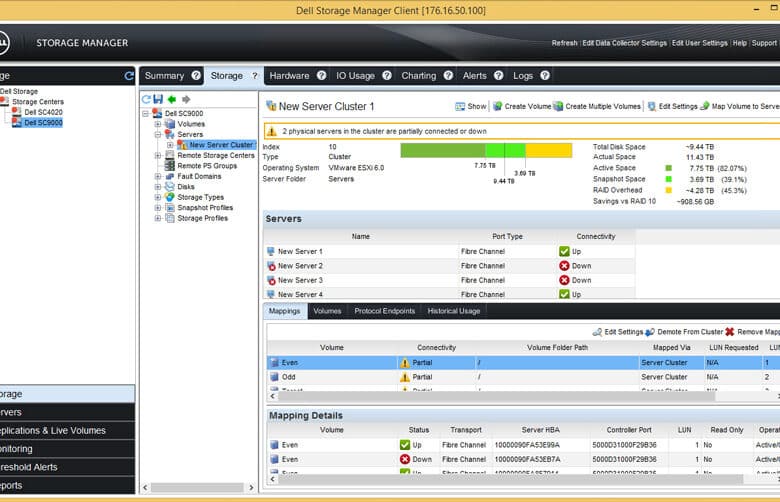
Task: Expand the Disks tree node
Action: 158,187
